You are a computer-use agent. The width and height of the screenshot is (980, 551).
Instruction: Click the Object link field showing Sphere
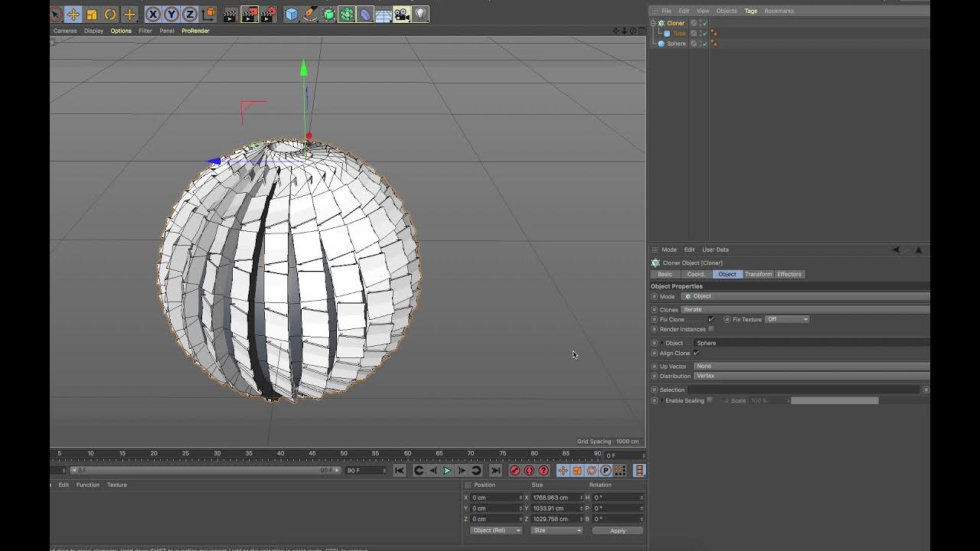812,343
